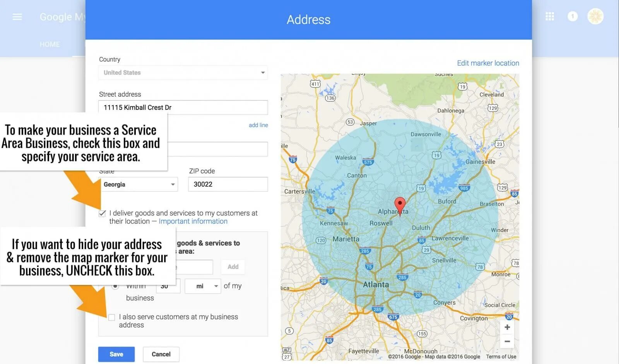
Task: Click the Jasper label on map
Action: pos(368,123)
